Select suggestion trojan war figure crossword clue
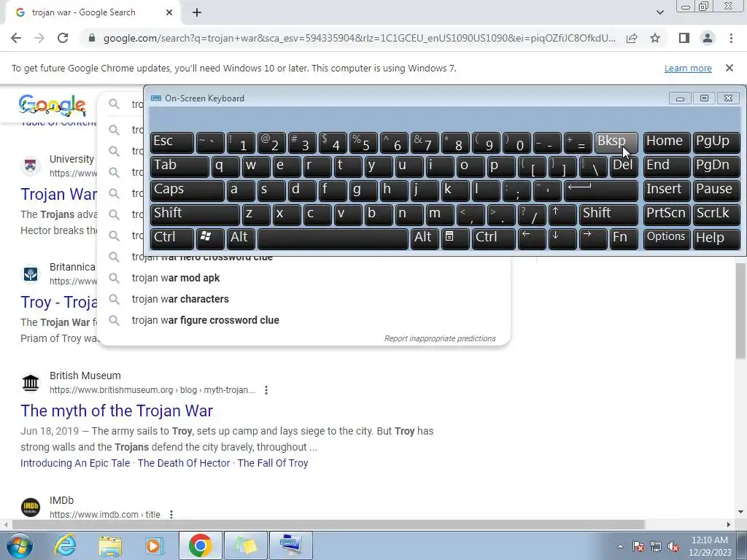Viewport: 747px width, 560px height. [x=304, y=320]
